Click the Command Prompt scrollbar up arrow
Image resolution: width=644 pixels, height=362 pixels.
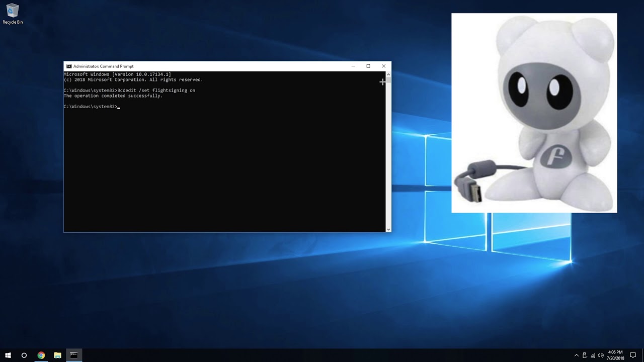point(388,74)
